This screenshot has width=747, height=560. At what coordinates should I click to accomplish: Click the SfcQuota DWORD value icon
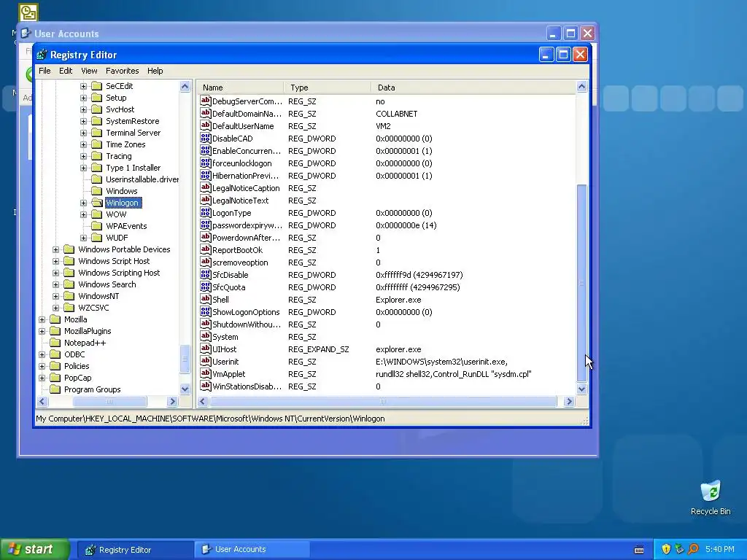pos(205,287)
